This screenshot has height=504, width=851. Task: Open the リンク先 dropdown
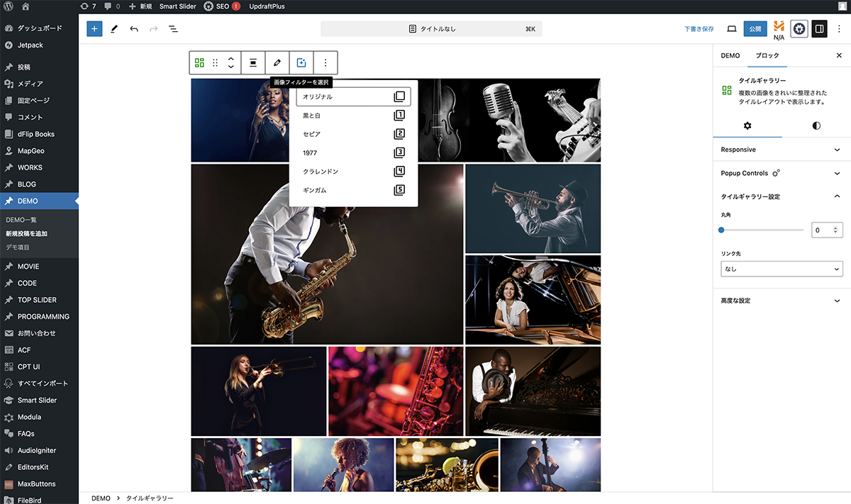point(781,269)
